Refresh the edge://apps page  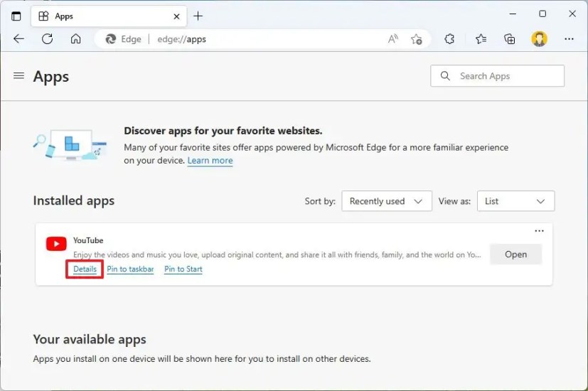(x=47, y=39)
